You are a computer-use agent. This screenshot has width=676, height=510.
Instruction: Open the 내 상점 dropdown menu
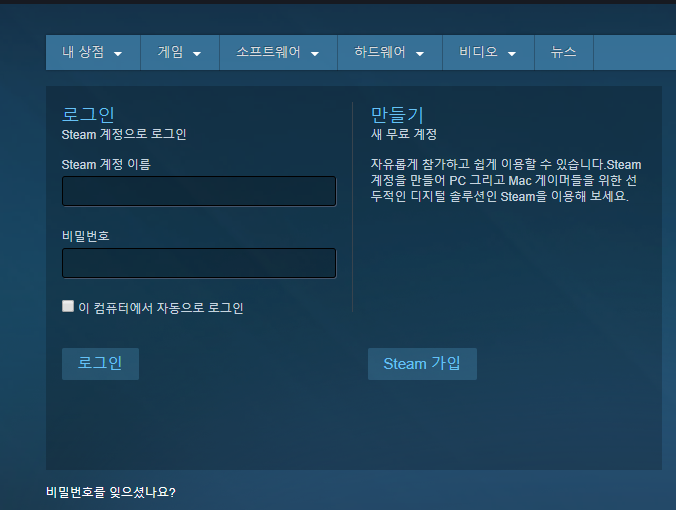[x=93, y=53]
